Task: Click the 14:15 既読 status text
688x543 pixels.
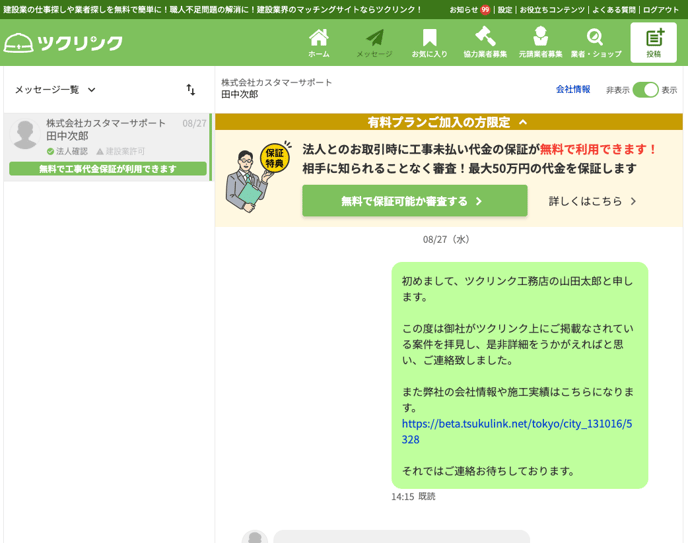Action: (x=413, y=497)
